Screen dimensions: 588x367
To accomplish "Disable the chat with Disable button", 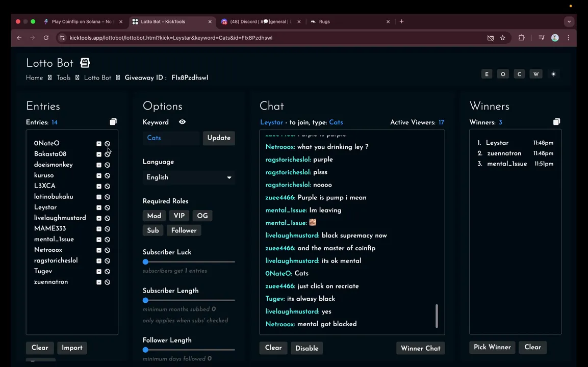I will pos(307,348).
